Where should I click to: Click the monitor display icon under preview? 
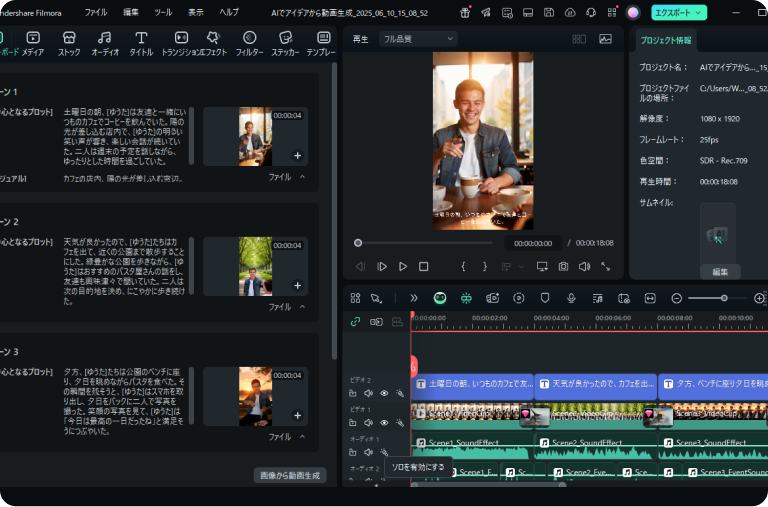(x=542, y=266)
